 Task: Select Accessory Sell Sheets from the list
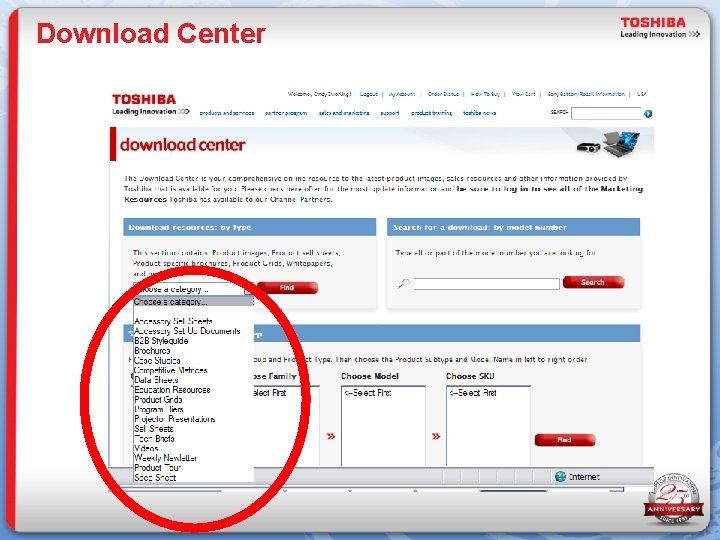pos(173,321)
